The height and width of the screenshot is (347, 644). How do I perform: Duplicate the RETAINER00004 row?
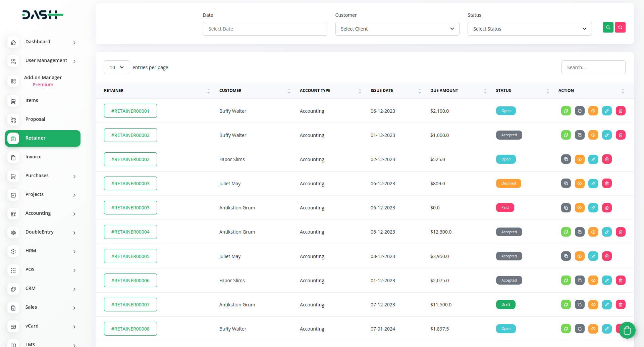580,232
